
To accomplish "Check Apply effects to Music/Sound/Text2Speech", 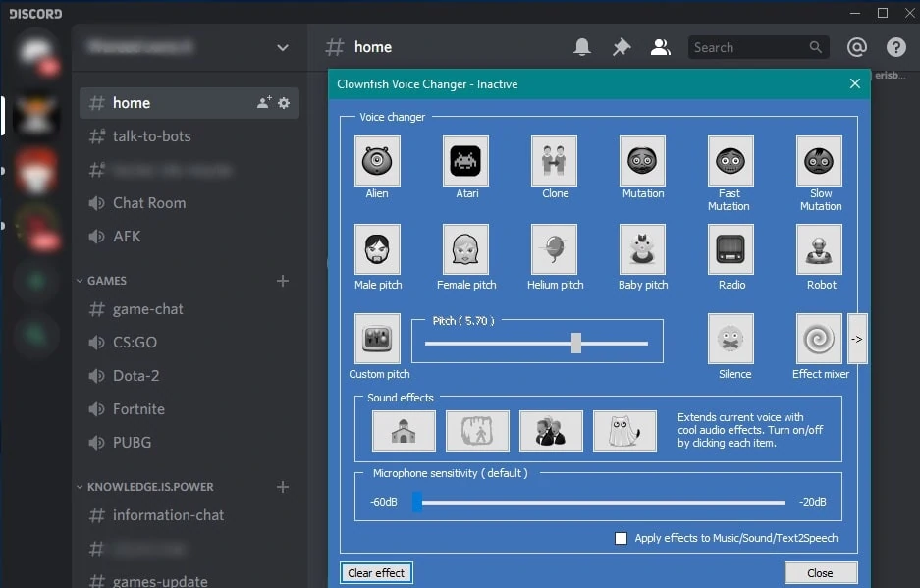I will (621, 538).
